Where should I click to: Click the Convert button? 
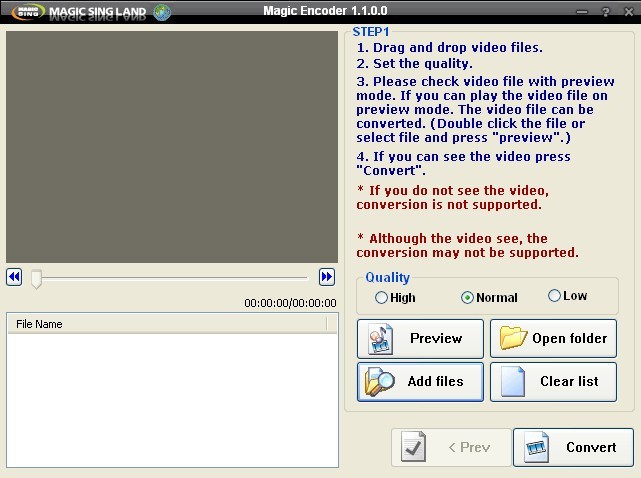(x=574, y=447)
